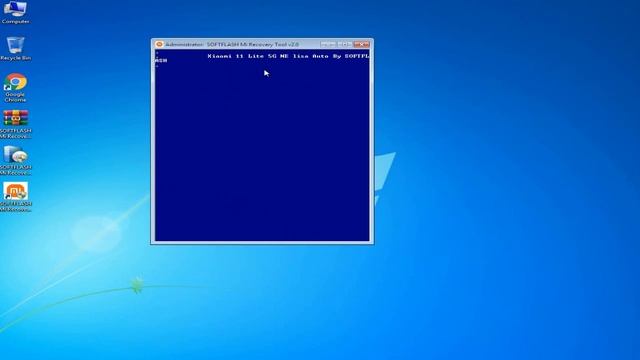Select the Google Chrome desktop shortcut
The image size is (640, 360).
point(16,87)
